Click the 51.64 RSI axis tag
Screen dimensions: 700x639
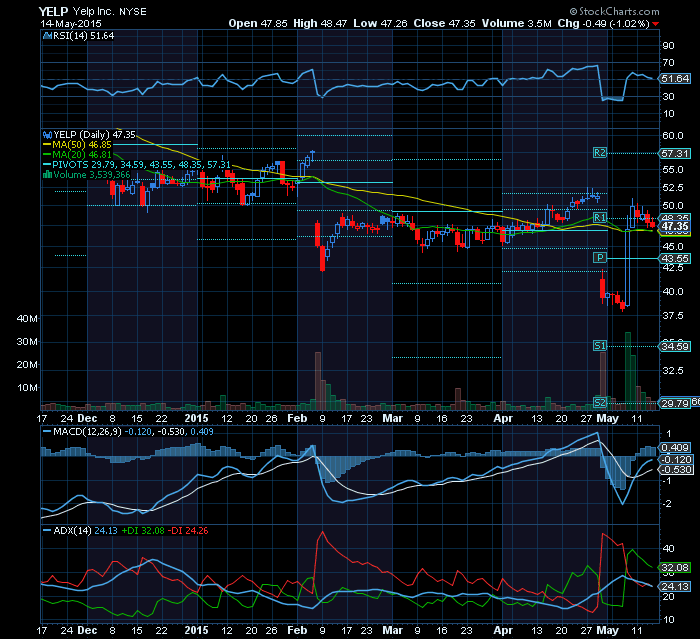point(675,79)
